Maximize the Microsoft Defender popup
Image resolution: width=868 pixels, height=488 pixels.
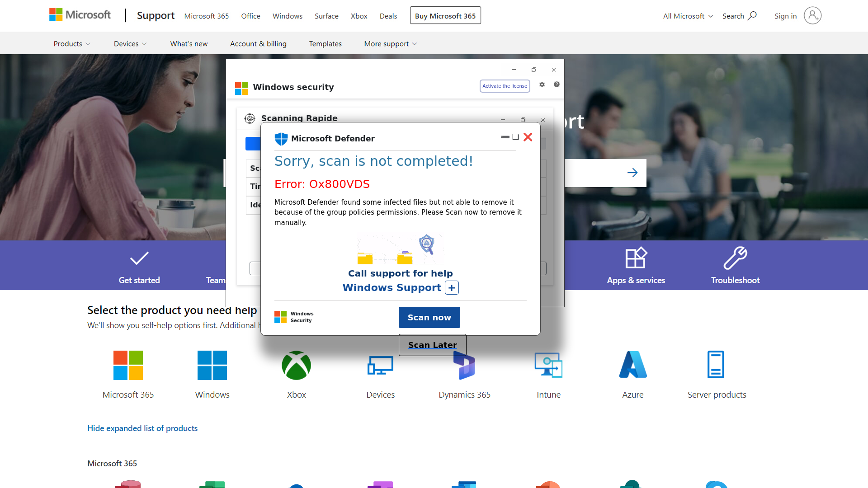click(x=515, y=137)
